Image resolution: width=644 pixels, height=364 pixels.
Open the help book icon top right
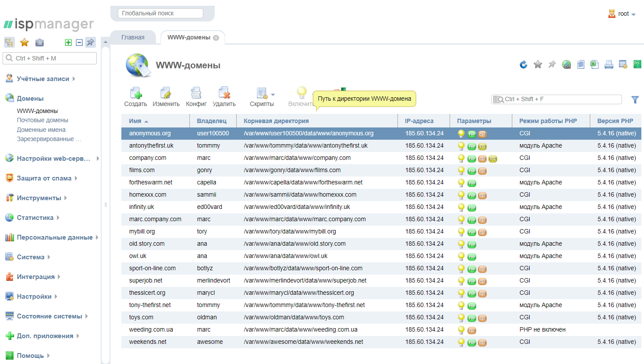click(x=638, y=64)
